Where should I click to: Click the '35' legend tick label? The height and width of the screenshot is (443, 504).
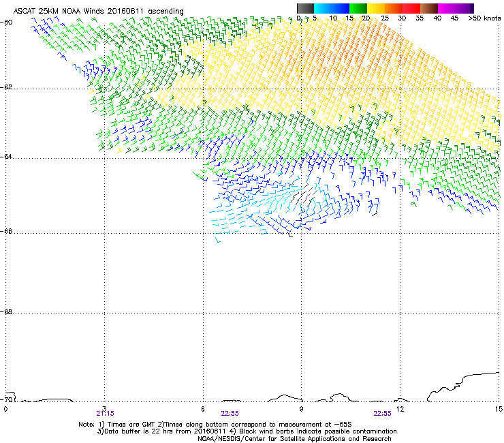point(420,18)
